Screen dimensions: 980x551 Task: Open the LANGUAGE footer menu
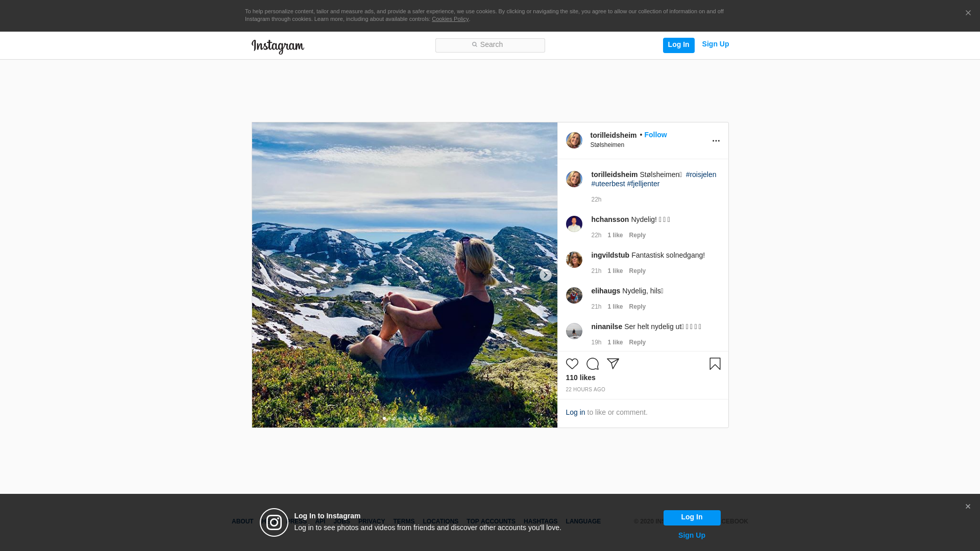pyautogui.click(x=583, y=521)
